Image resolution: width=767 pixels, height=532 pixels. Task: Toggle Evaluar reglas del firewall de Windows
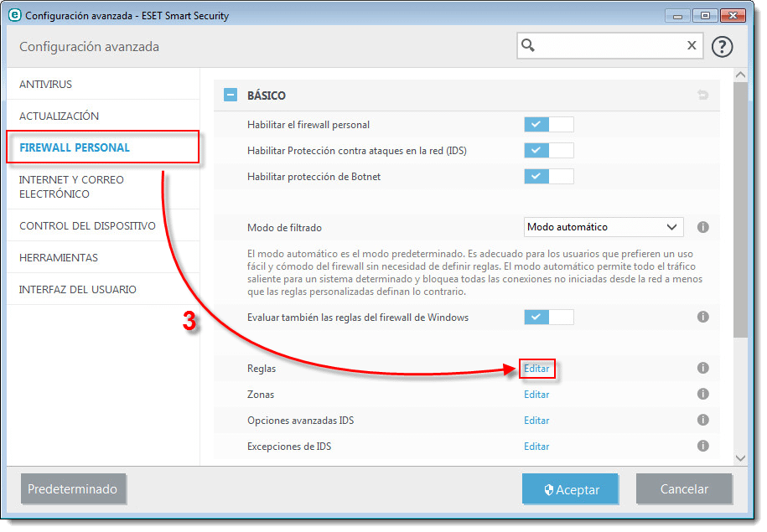(548, 318)
